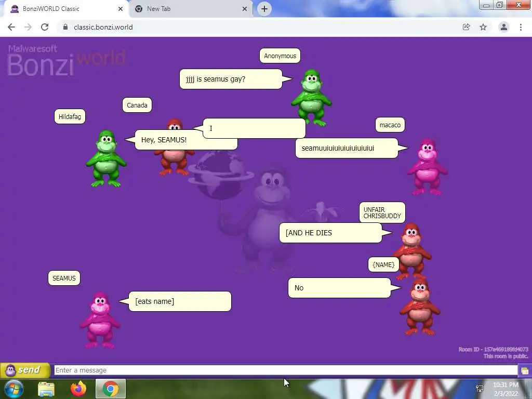Click the SEAMUS name tag
Viewport: 532px width, 399px height.
(64, 278)
